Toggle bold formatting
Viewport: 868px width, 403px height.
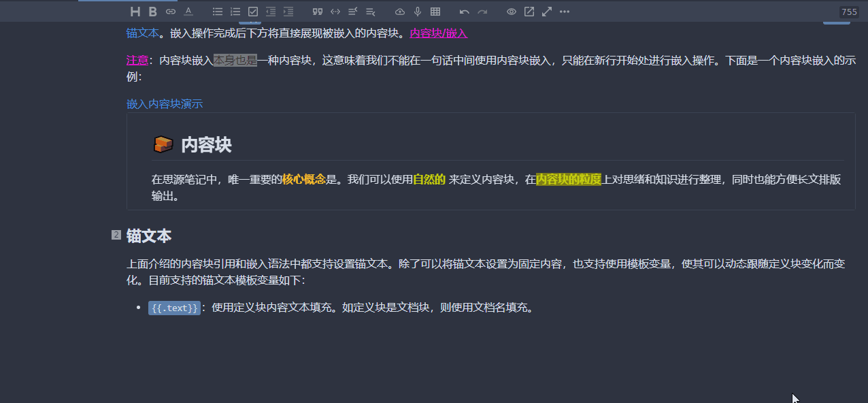coord(153,12)
